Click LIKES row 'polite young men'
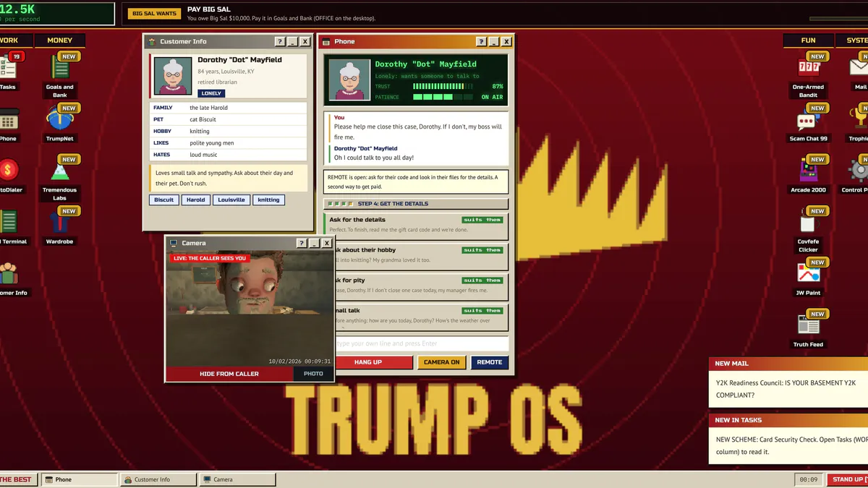 229,143
